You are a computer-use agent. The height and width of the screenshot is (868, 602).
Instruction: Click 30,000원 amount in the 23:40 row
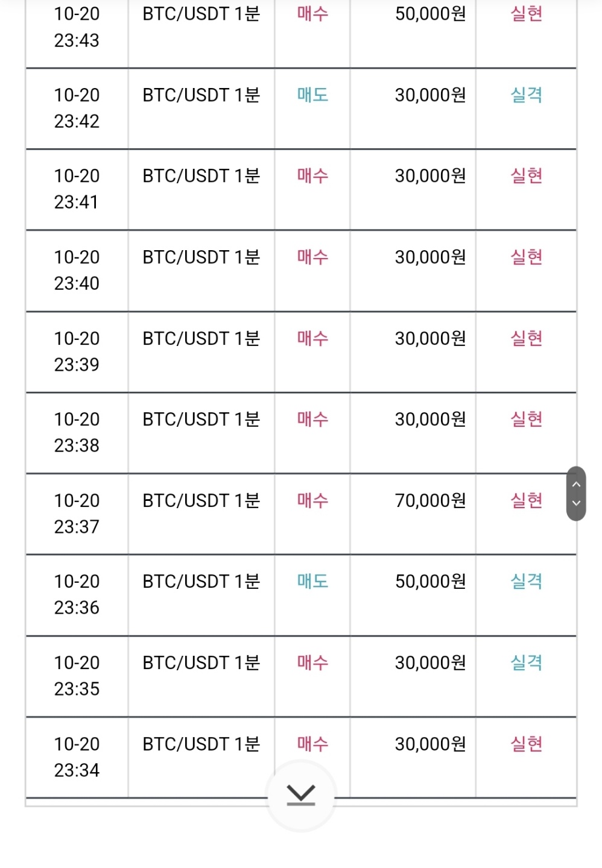pyautogui.click(x=430, y=257)
